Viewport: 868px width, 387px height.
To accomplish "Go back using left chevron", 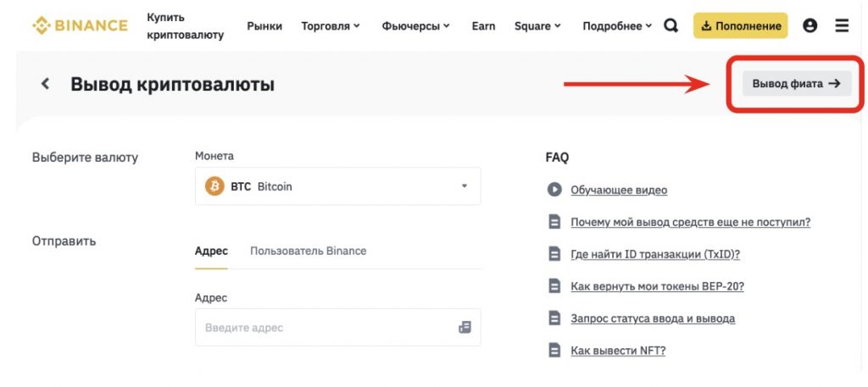I will 46,84.
